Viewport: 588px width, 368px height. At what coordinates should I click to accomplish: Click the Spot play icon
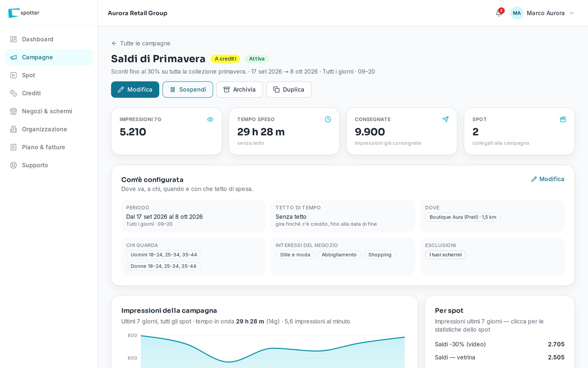click(x=13, y=75)
